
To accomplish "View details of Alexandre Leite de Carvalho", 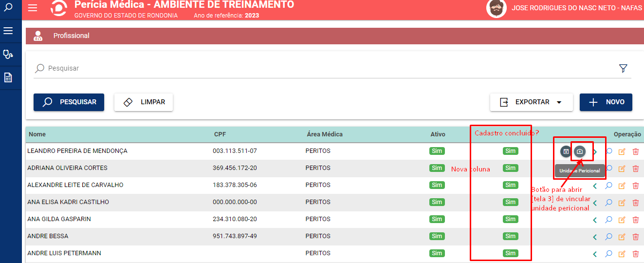I will 608,186.
